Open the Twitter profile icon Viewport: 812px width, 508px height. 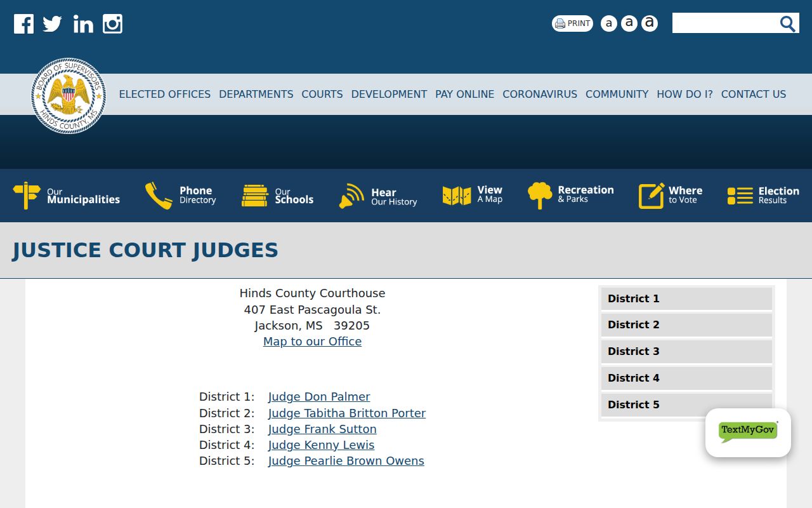[x=53, y=24]
